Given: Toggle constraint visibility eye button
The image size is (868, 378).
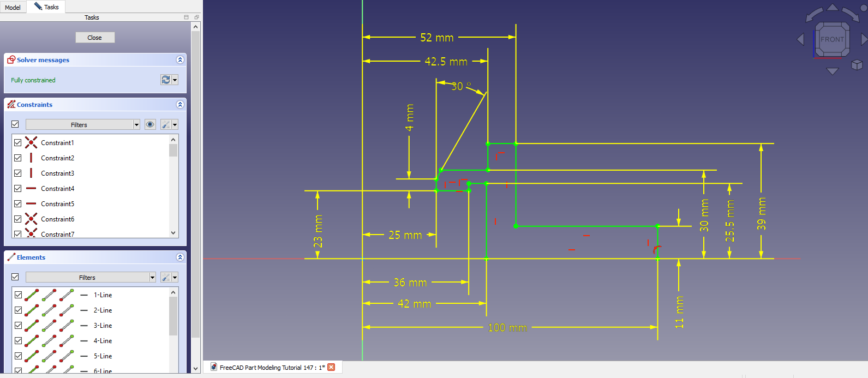Looking at the screenshot, I should pyautogui.click(x=150, y=125).
